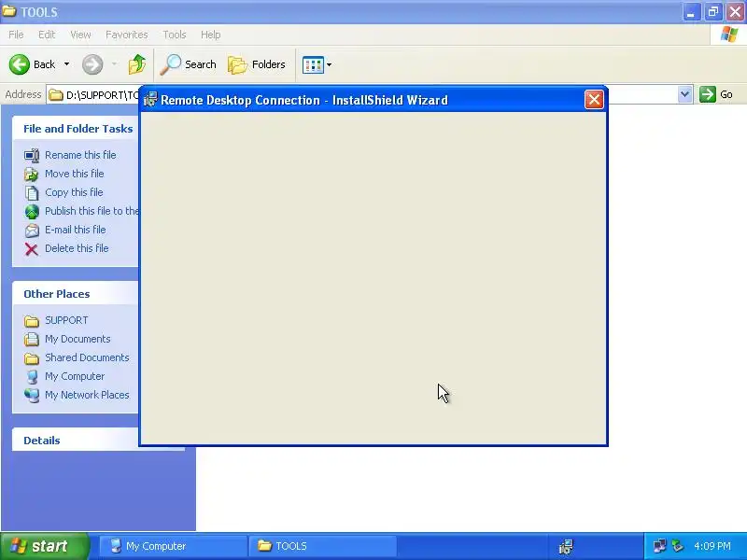Open the Help menu
The image size is (747, 560).
point(211,35)
